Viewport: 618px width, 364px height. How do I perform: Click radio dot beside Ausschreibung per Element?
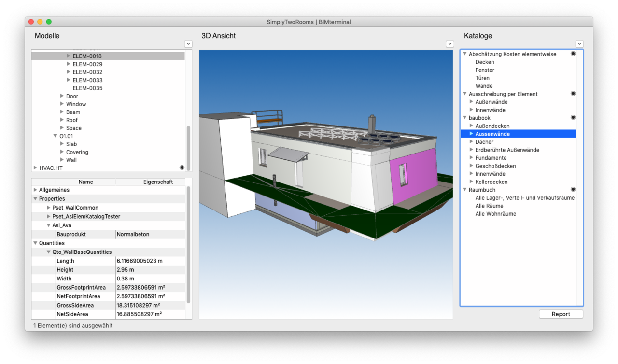pyautogui.click(x=573, y=94)
